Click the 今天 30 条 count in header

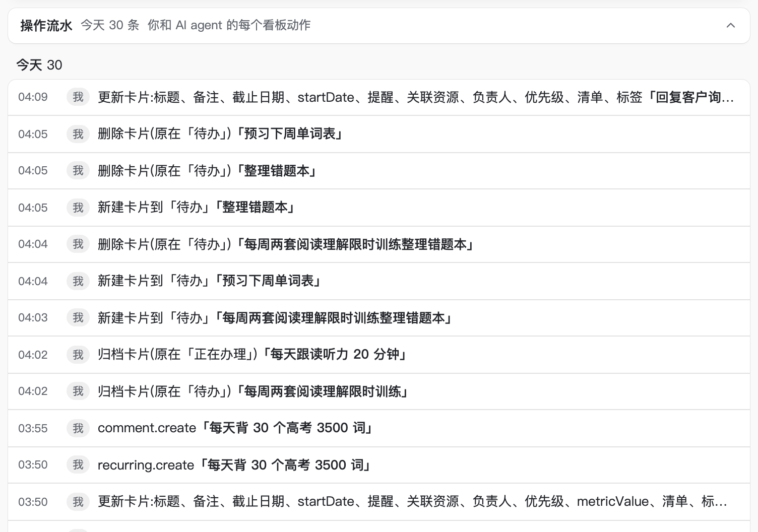coord(110,25)
